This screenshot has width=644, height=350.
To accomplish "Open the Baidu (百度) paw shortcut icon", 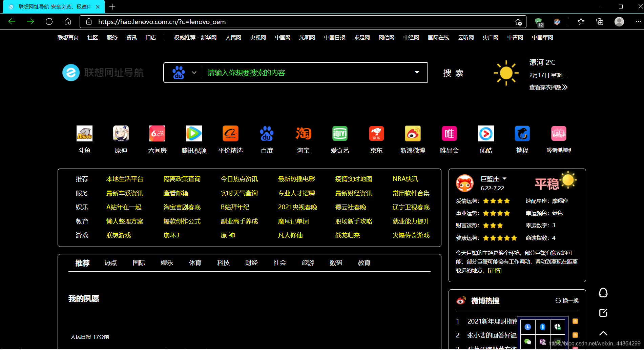I will pos(267,133).
